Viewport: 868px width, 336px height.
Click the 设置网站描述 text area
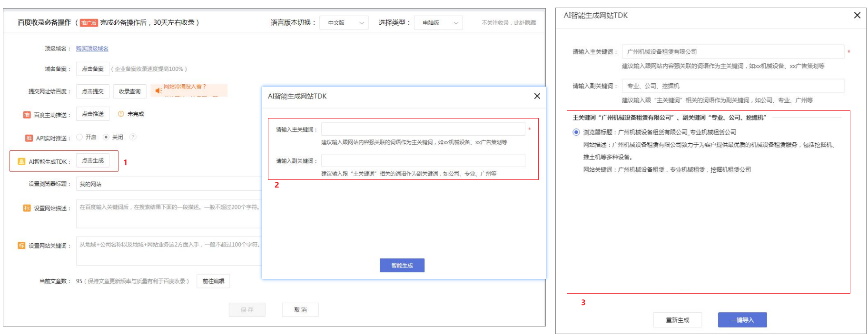(x=169, y=214)
